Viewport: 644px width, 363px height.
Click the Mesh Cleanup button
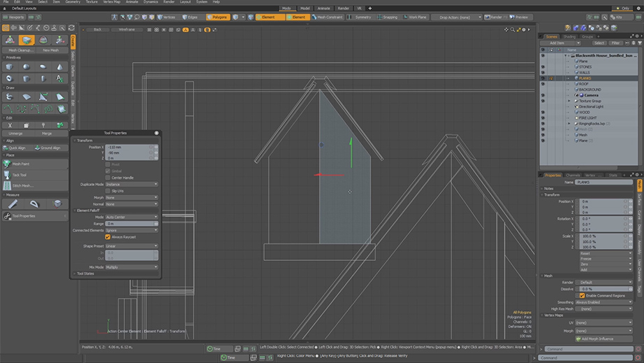(20, 50)
